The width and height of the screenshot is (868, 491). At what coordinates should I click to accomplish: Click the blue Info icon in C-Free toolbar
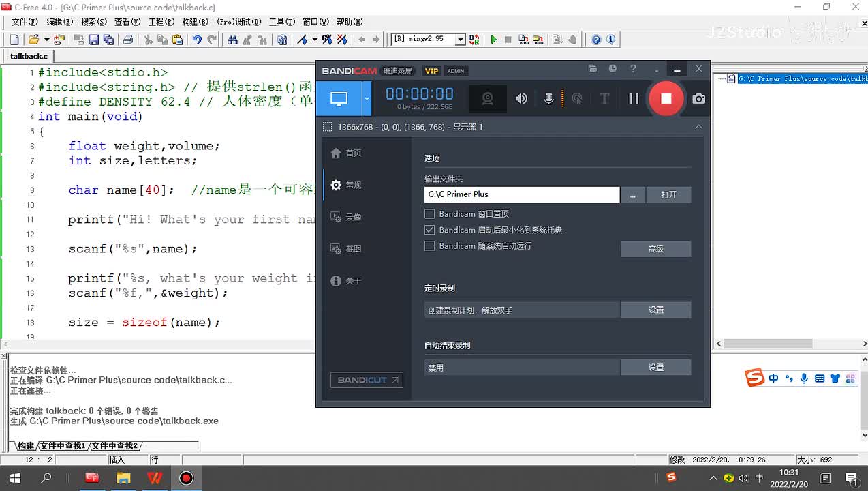coord(610,40)
